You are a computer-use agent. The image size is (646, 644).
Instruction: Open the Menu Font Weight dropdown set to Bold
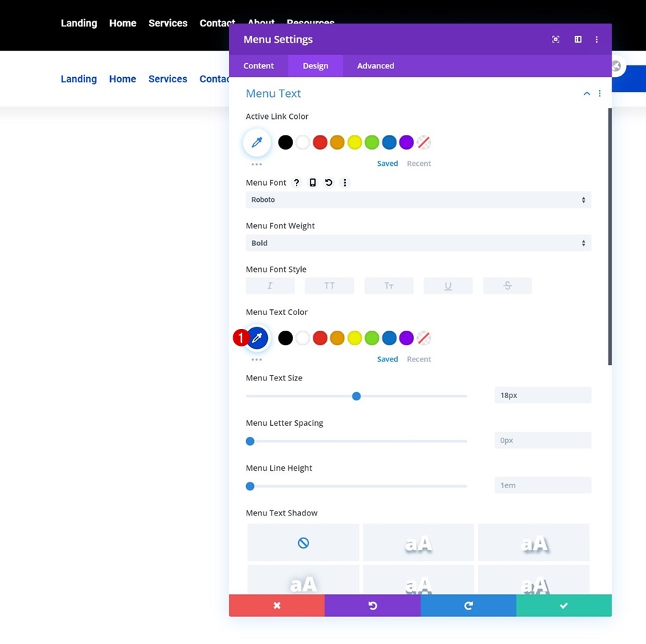(x=418, y=242)
